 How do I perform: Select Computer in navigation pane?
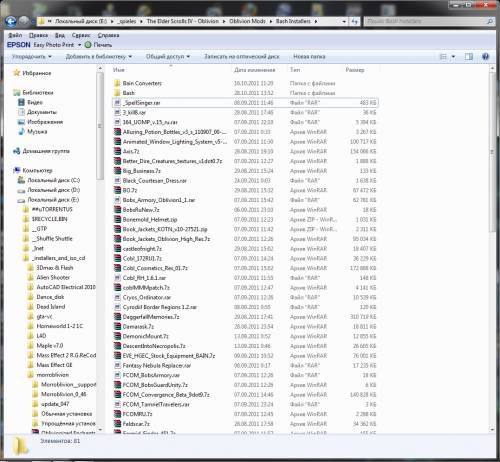click(37, 170)
